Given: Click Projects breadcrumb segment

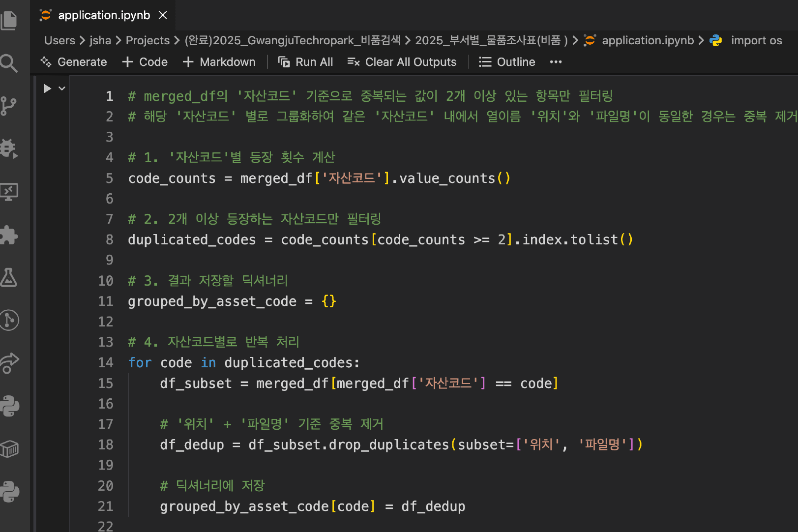Looking at the screenshot, I should (x=148, y=40).
